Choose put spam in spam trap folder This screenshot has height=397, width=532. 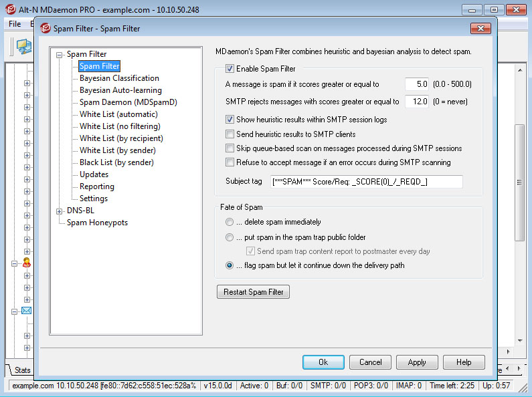230,237
